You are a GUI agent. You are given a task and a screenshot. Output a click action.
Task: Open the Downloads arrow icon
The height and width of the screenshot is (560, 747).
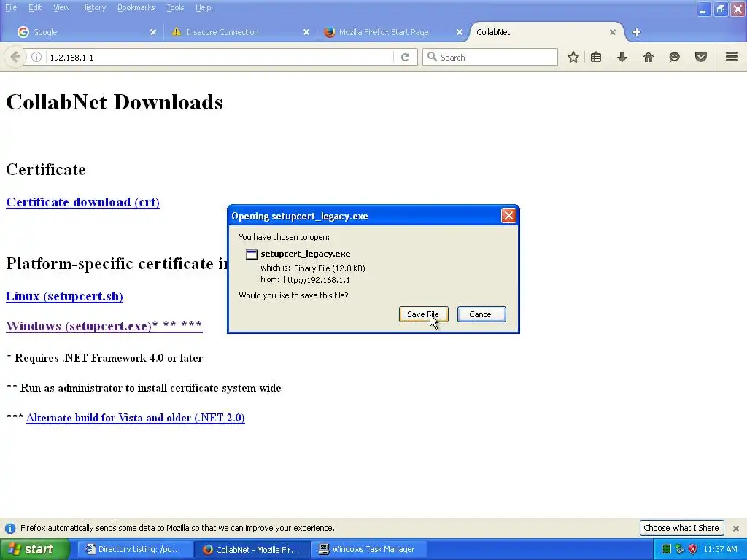coord(622,57)
